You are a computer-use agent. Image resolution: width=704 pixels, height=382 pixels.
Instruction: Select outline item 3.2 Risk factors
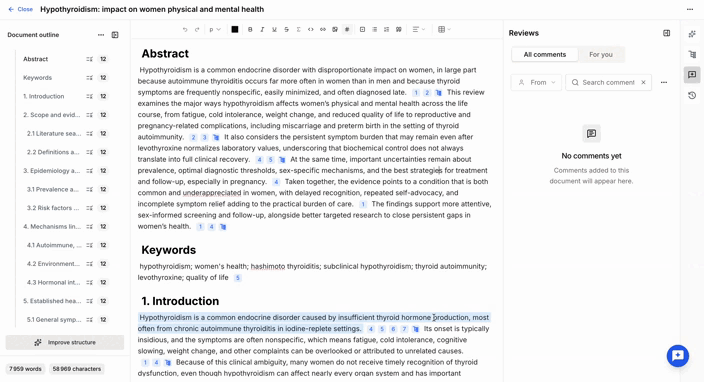coord(53,208)
